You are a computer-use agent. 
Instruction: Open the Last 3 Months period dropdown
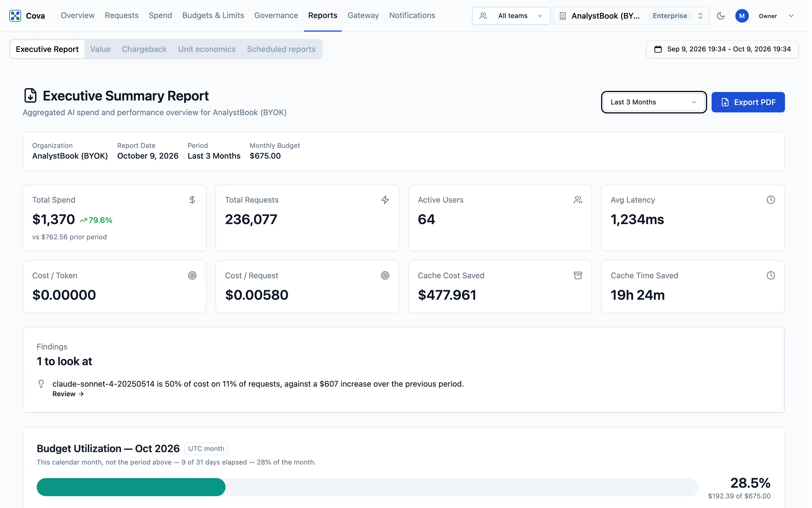654,102
